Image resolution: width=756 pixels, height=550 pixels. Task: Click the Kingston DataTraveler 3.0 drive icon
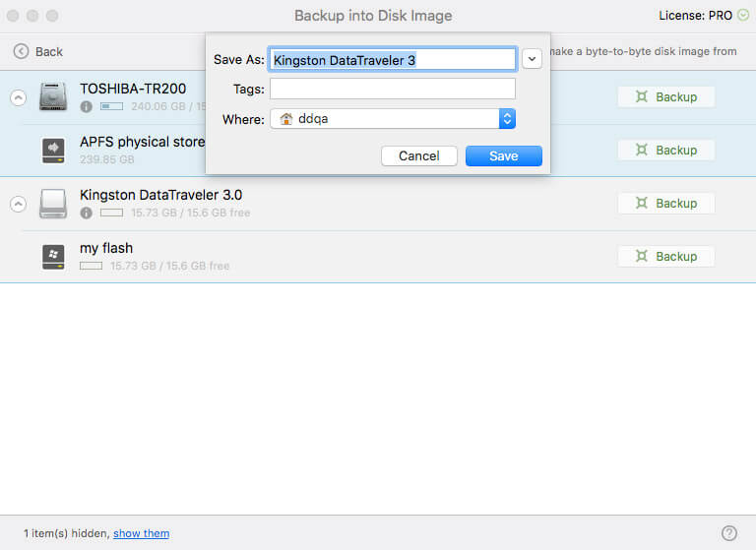point(53,203)
